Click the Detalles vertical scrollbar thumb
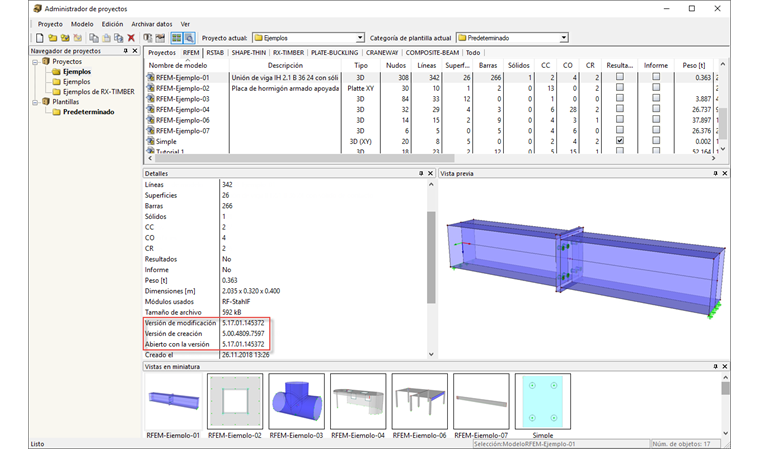 431,257
